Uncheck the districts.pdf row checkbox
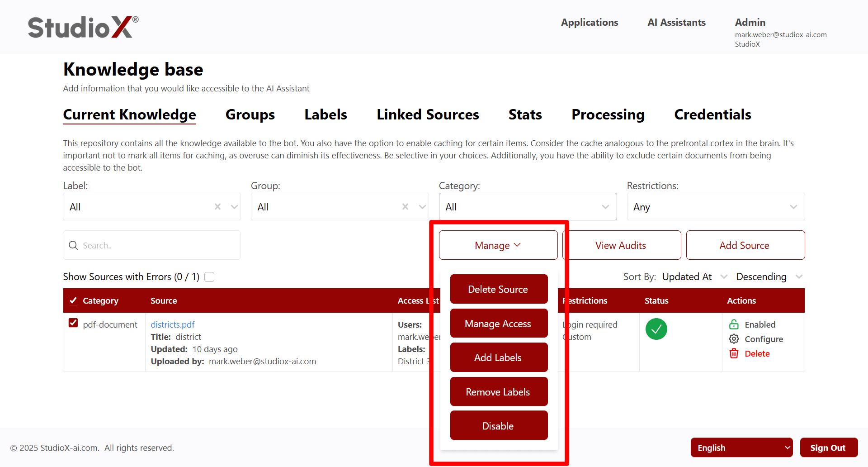The image size is (868, 467). tap(73, 323)
